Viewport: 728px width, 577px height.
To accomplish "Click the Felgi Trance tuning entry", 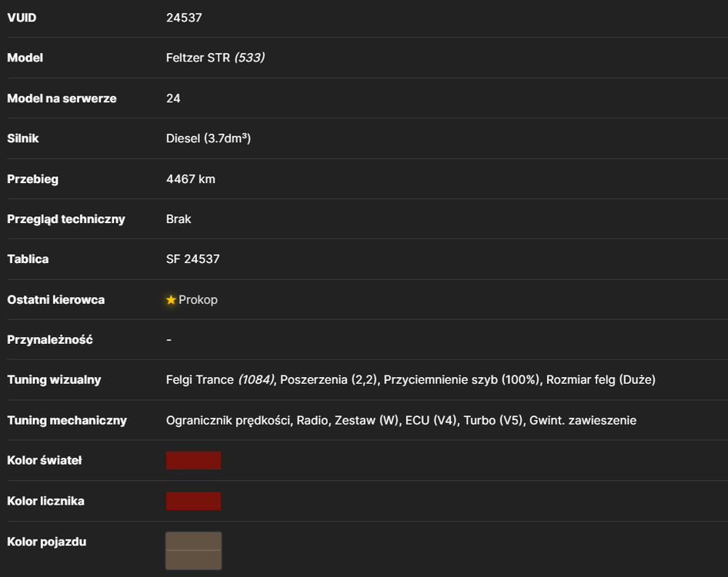I will coord(199,380).
